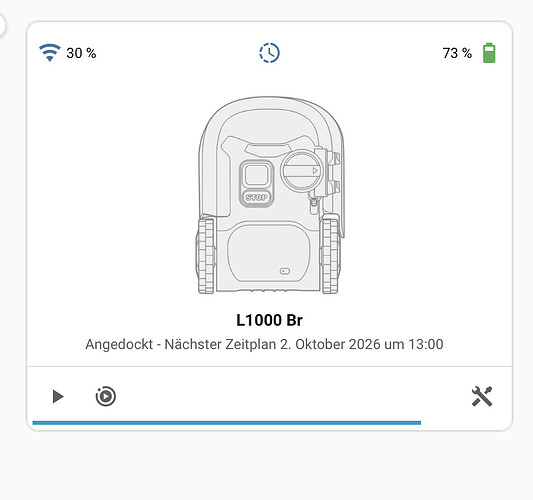
Task: Click the L1000 Br mower name
Action: click(x=269, y=320)
